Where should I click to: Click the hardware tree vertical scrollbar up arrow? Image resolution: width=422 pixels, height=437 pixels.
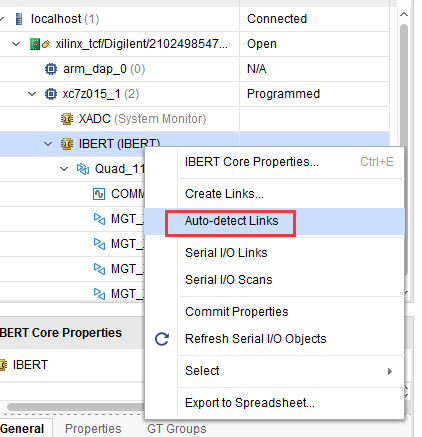pos(404,14)
